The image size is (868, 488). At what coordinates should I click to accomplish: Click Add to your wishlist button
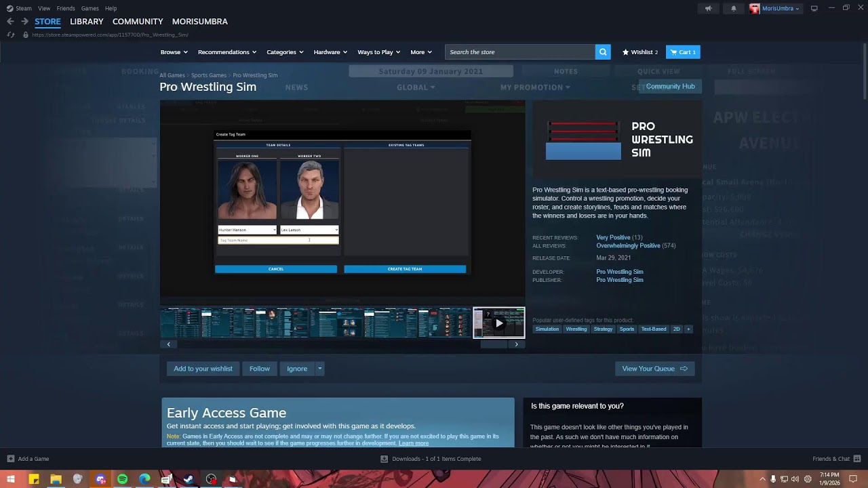(203, 369)
